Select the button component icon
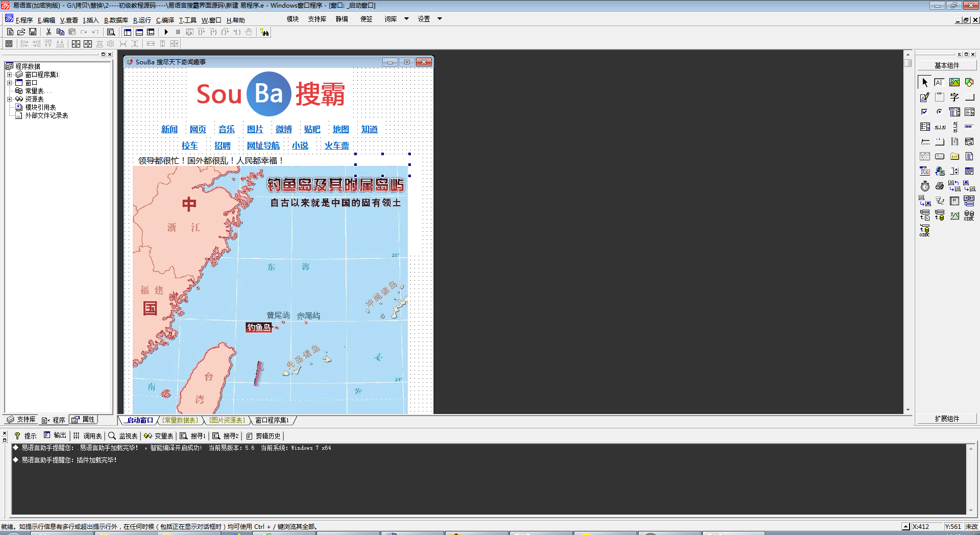This screenshot has width=980, height=535. tap(969, 97)
